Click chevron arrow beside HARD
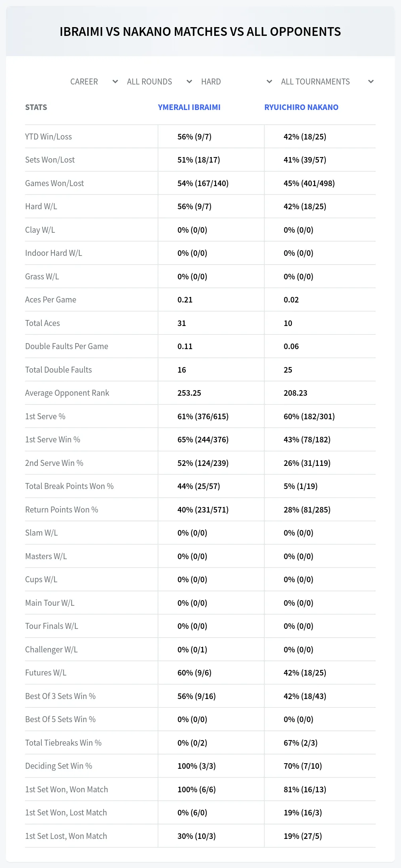Viewport: 401px width, 868px height. [269, 82]
